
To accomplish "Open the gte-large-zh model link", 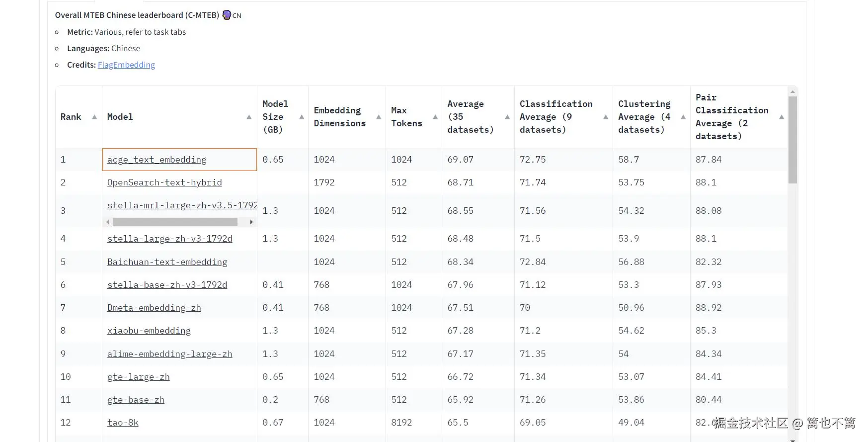I will (138, 377).
